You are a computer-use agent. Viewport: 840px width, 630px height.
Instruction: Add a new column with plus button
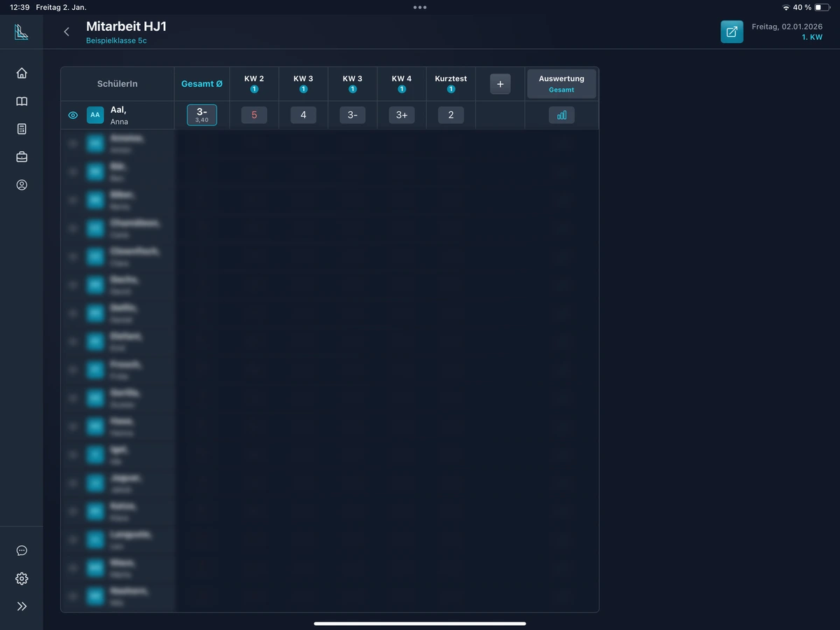500,84
